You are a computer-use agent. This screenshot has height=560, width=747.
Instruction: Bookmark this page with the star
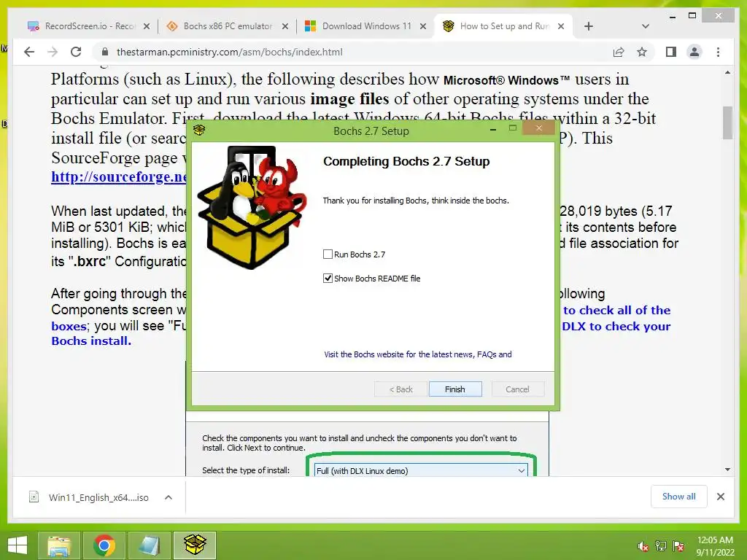(x=642, y=52)
